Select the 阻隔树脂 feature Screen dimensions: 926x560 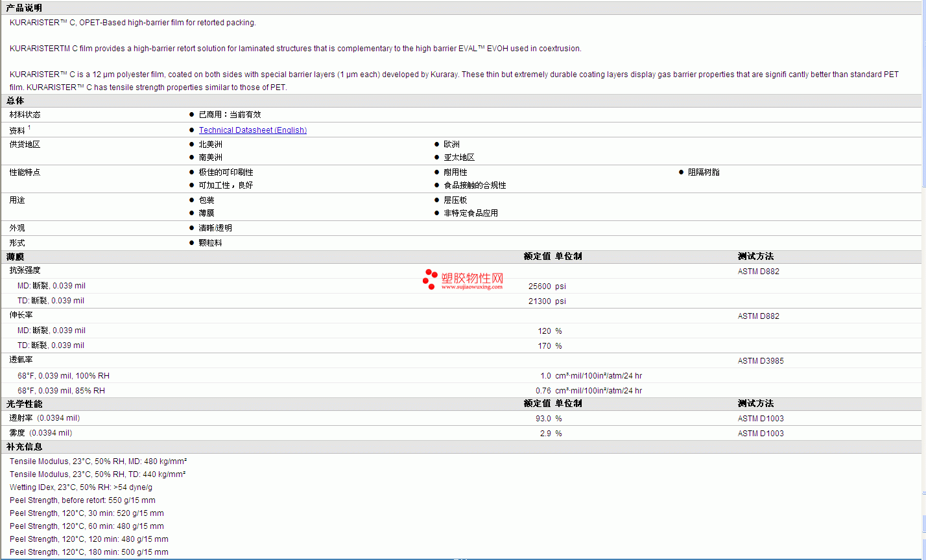(704, 172)
